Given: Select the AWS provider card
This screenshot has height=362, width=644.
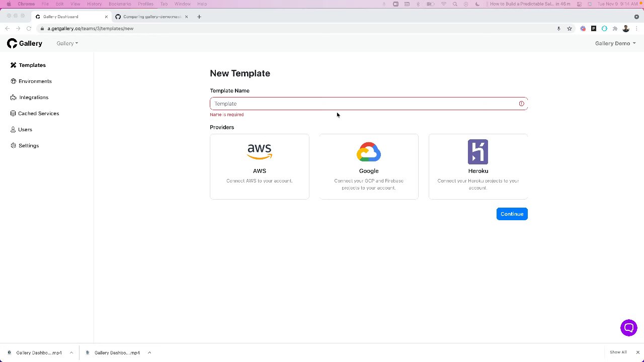Looking at the screenshot, I should tap(259, 166).
